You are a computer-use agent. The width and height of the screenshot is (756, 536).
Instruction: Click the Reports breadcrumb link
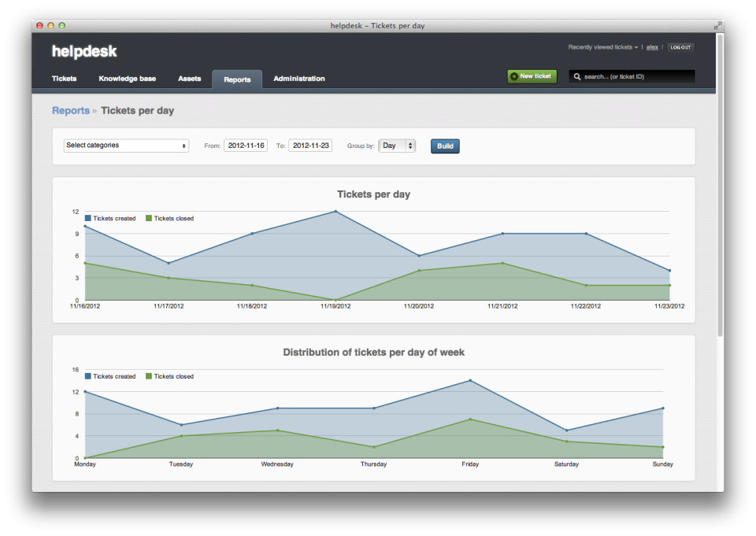click(70, 111)
